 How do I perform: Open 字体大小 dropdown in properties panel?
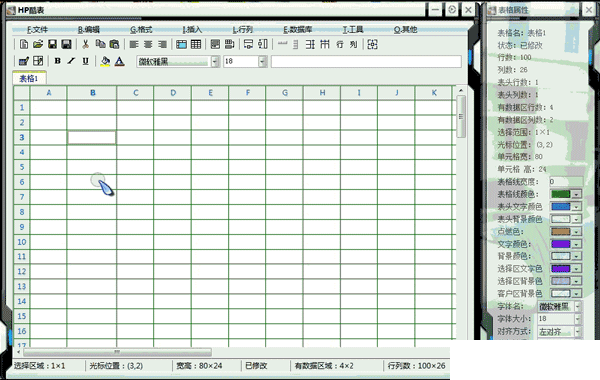click(x=577, y=319)
